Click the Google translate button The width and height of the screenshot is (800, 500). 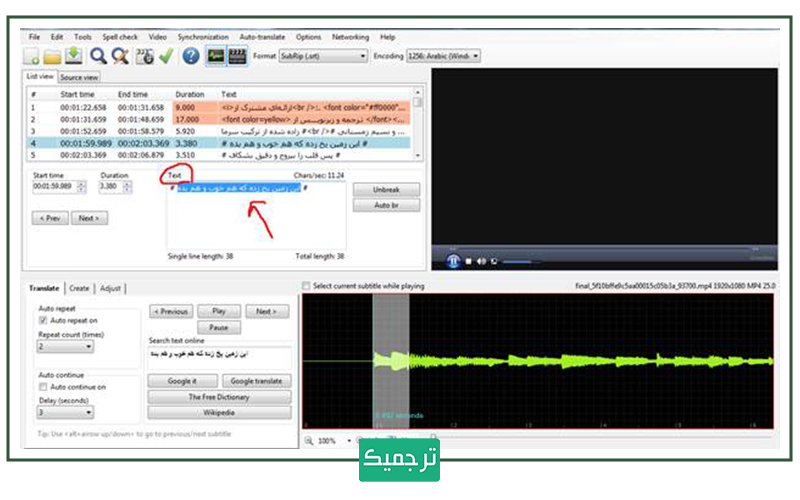(256, 381)
